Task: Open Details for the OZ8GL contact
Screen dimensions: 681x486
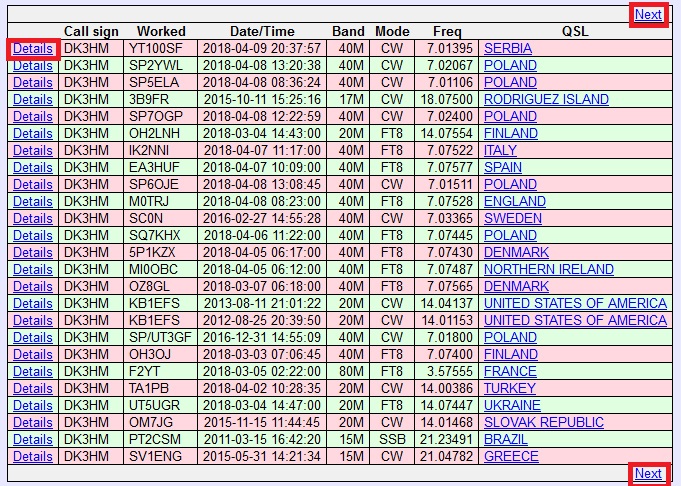Action: 33,286
